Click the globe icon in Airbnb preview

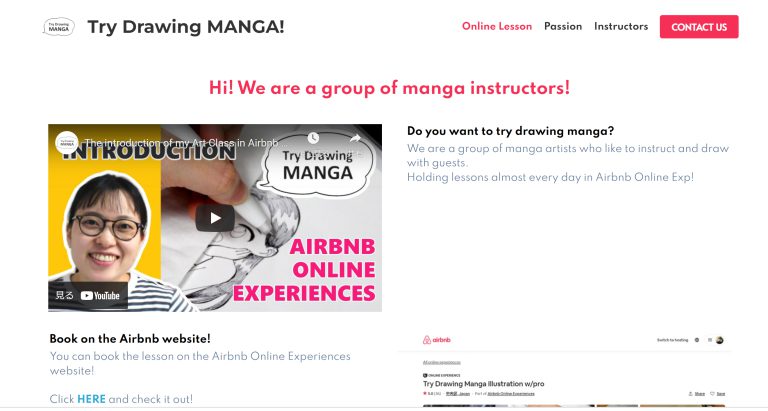[697, 340]
